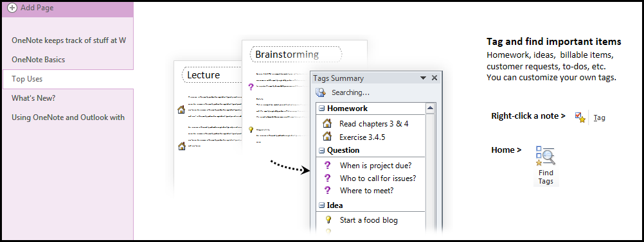Open the Tags Summary pane options dropdown arrow
This screenshot has width=644, height=242.
coord(423,78)
